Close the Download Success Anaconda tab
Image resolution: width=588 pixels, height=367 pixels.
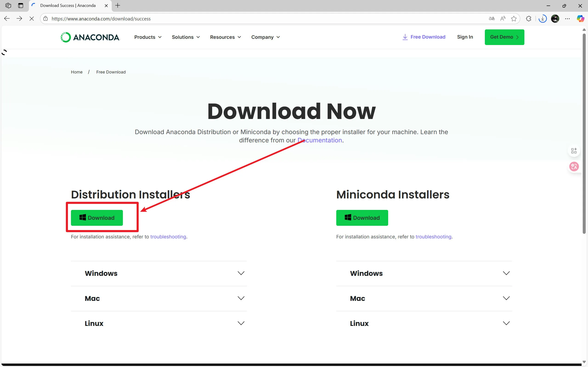click(106, 6)
